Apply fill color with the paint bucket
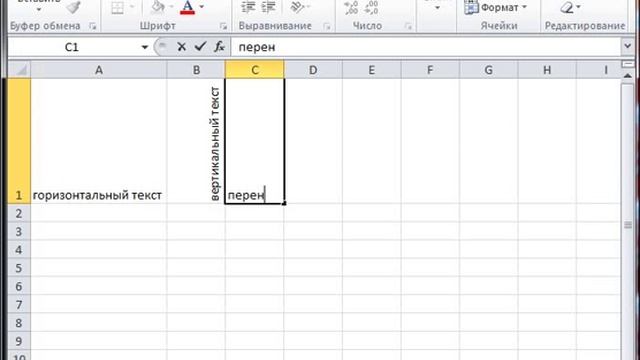The width and height of the screenshot is (640, 360). pyautogui.click(x=158, y=7)
